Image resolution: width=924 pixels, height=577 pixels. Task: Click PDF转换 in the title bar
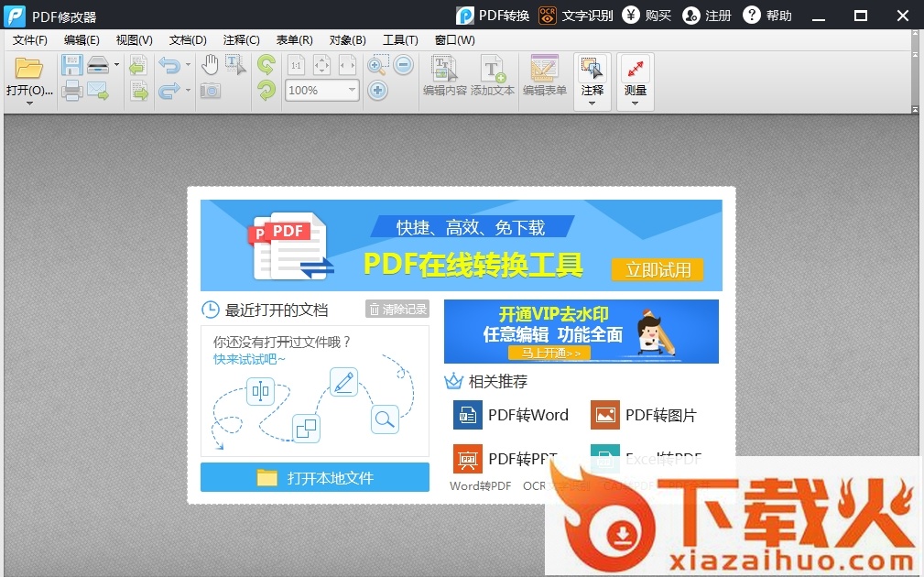pos(493,16)
